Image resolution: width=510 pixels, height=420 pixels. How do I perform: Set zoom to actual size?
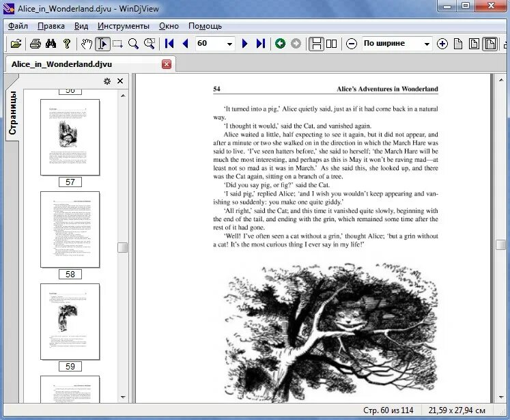click(x=458, y=44)
